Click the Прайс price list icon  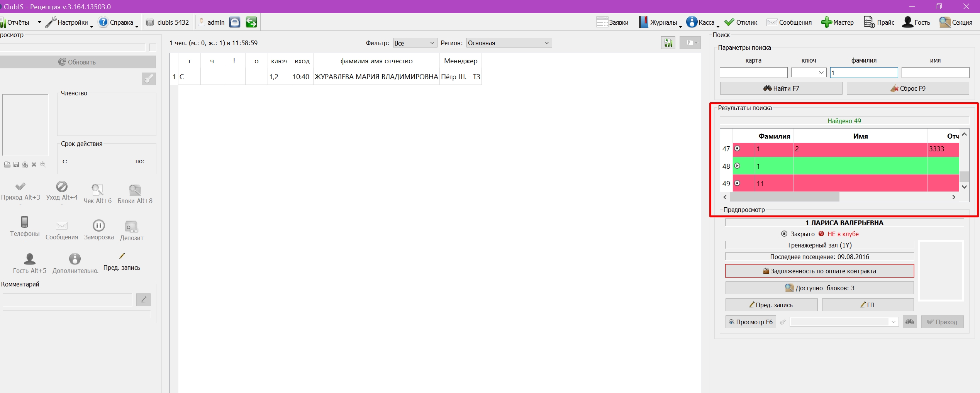869,22
